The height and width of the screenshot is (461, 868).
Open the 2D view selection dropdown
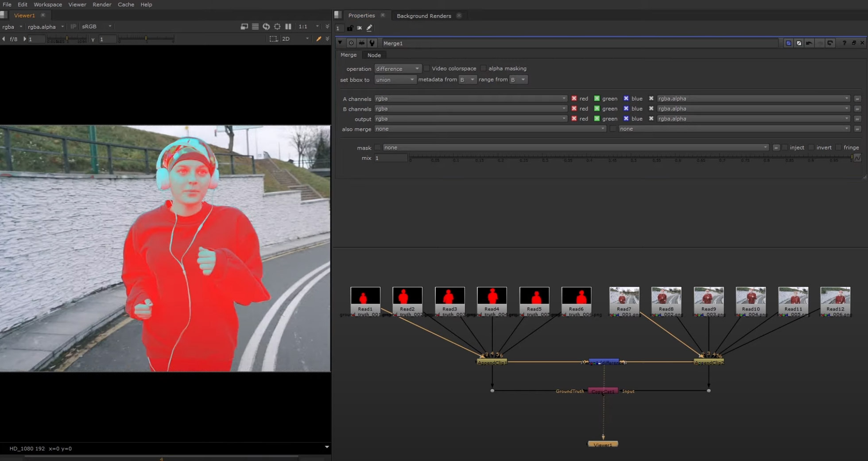tap(295, 39)
